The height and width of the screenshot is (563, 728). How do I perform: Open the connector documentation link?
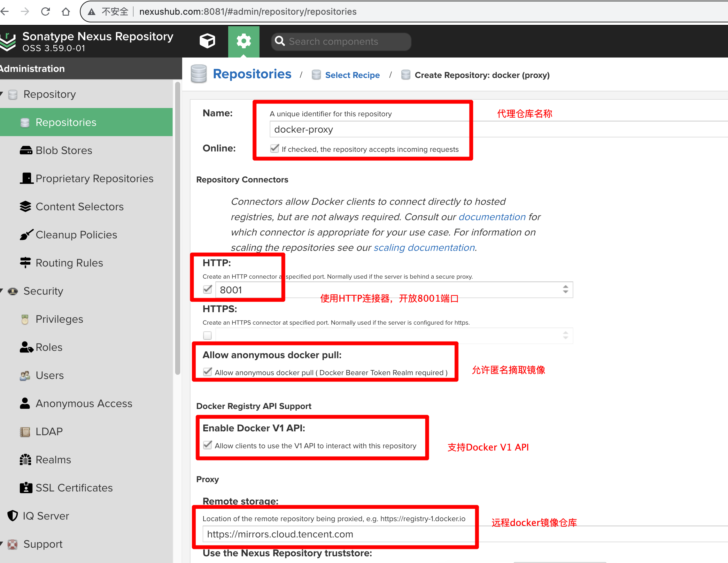[492, 217]
